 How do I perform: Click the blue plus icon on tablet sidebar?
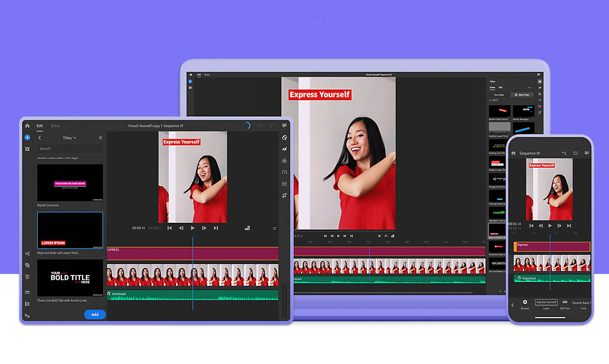pyautogui.click(x=27, y=138)
